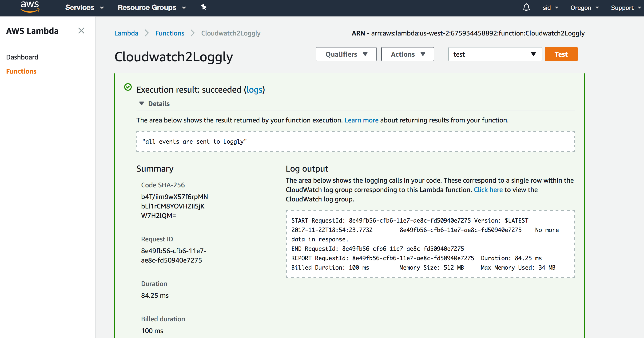The height and width of the screenshot is (338, 644).
Task: Open the test event selector
Action: coord(495,54)
